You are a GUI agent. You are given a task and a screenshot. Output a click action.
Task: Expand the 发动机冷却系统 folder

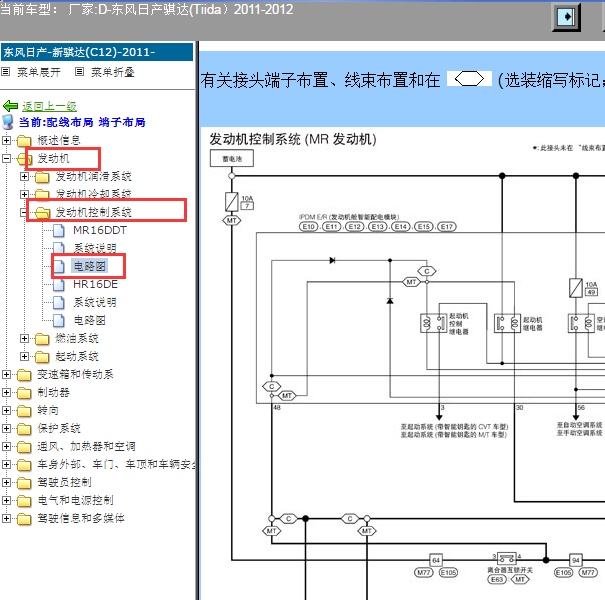point(24,194)
